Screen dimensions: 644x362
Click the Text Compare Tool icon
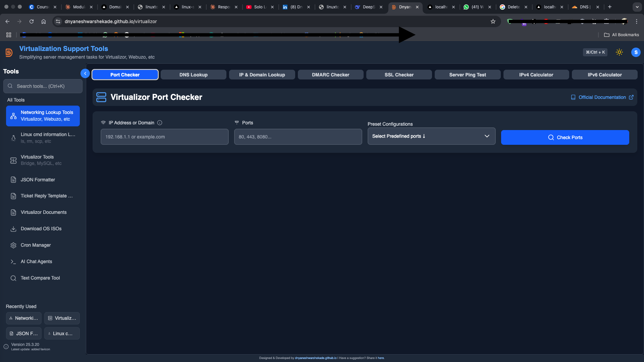[x=13, y=278]
